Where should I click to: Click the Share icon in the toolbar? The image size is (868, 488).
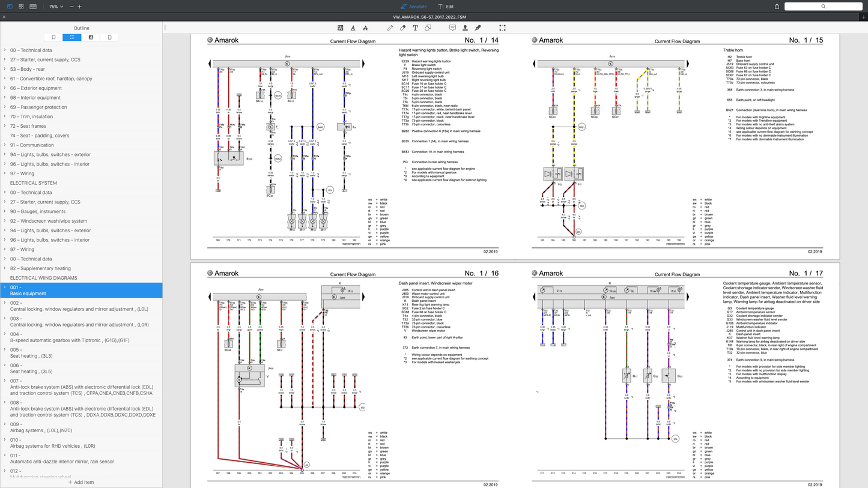[777, 7]
